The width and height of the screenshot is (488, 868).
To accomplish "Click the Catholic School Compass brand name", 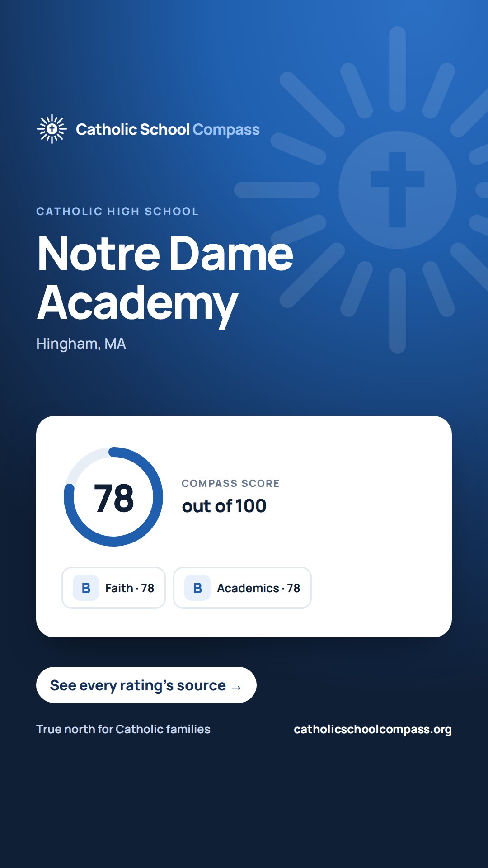I will (x=168, y=130).
